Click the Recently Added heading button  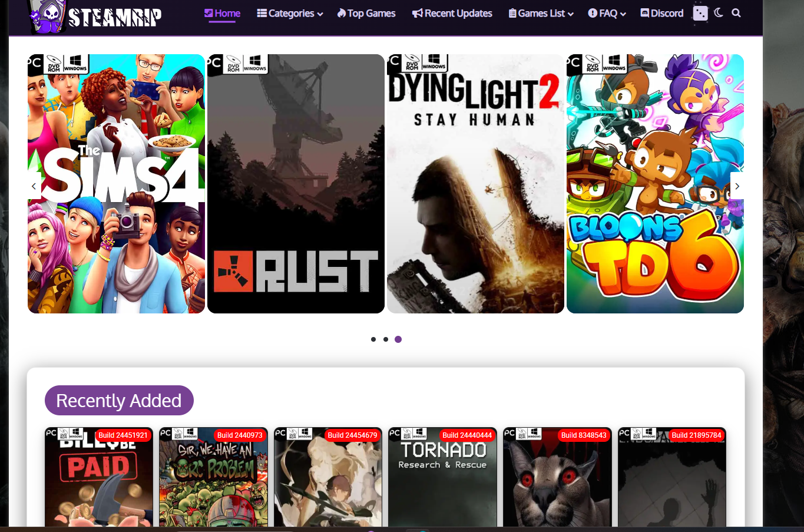point(119,401)
